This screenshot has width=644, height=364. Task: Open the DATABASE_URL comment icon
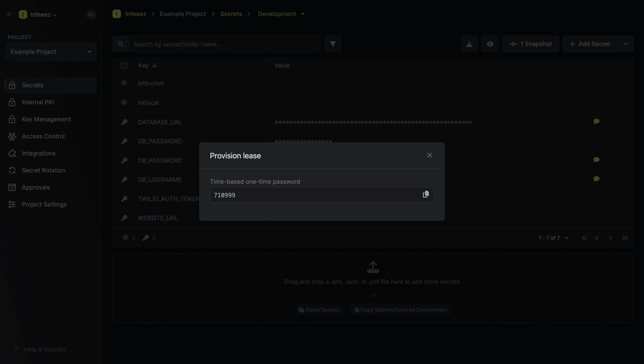[596, 122]
